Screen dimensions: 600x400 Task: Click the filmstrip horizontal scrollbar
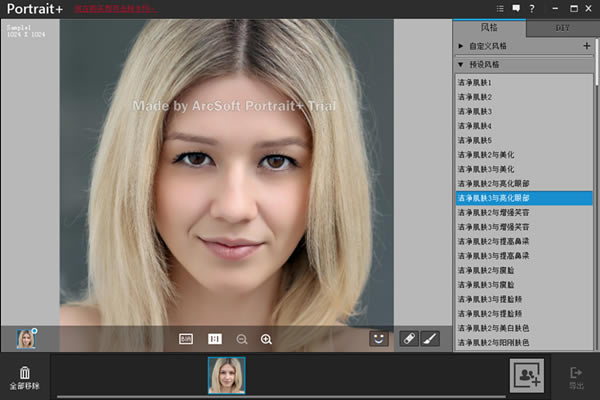pyautogui.click(x=281, y=397)
